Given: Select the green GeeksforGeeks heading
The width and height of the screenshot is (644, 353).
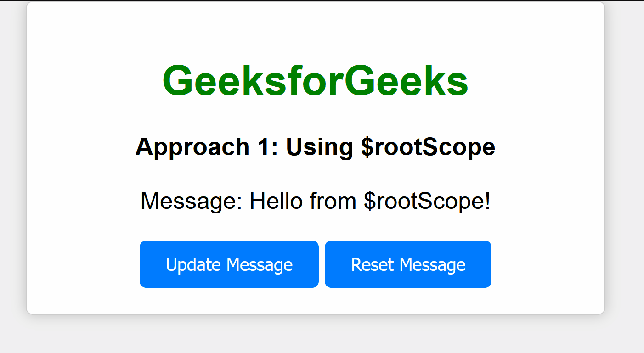Looking at the screenshot, I should tap(315, 81).
